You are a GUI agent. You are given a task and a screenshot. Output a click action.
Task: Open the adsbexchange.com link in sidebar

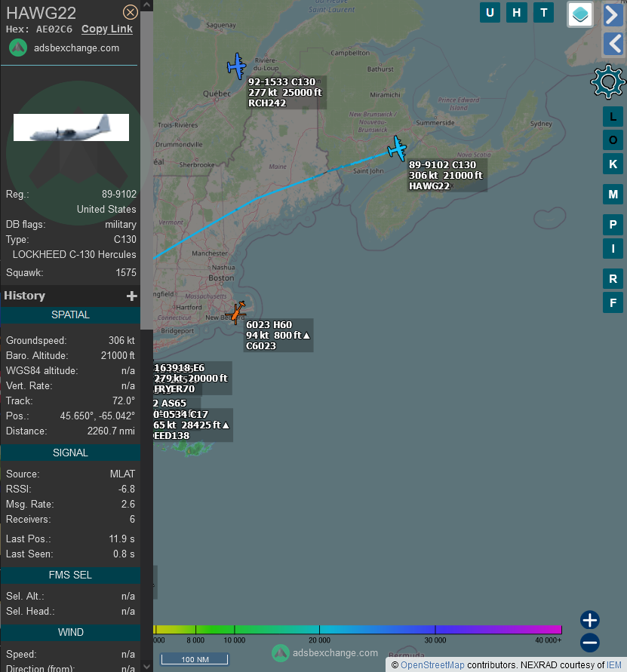coord(76,48)
